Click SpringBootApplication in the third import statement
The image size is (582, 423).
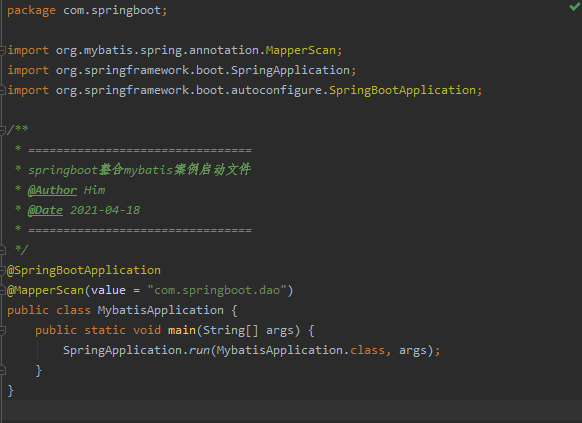pyautogui.click(x=402, y=90)
